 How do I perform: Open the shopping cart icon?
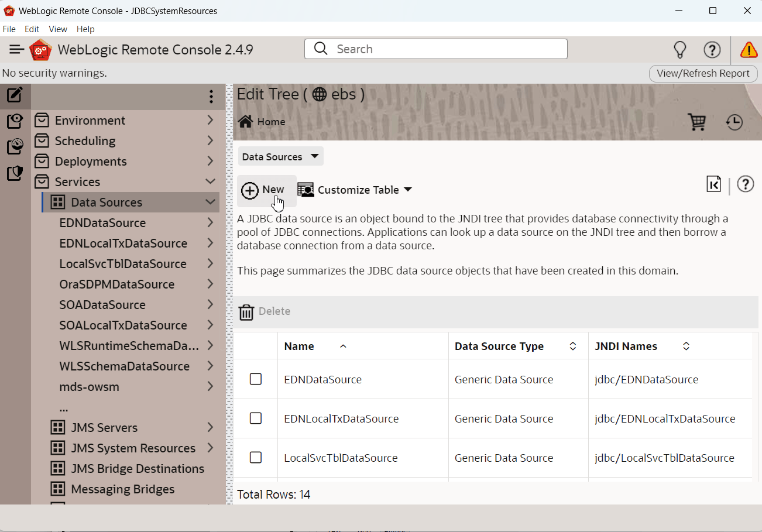point(697,122)
